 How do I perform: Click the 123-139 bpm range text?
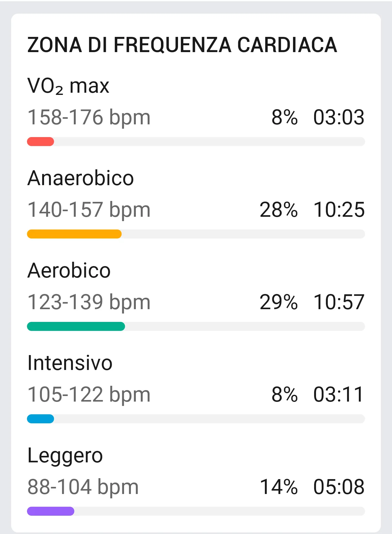[89, 302]
